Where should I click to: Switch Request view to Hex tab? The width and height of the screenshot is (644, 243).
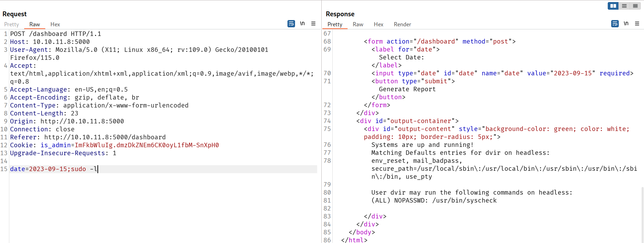pyautogui.click(x=55, y=24)
